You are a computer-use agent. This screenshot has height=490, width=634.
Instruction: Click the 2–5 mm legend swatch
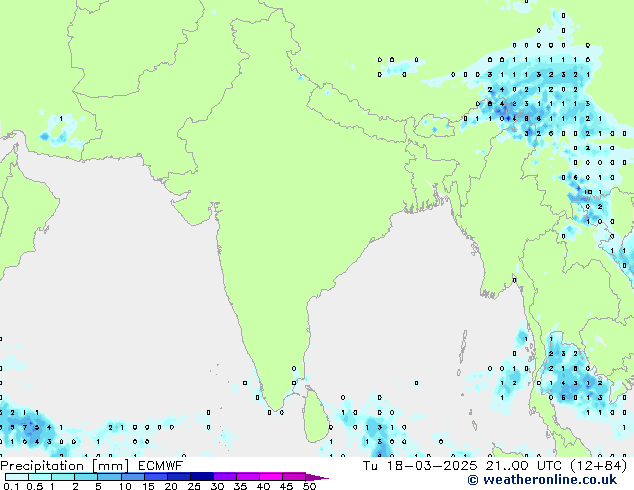click(x=86, y=477)
